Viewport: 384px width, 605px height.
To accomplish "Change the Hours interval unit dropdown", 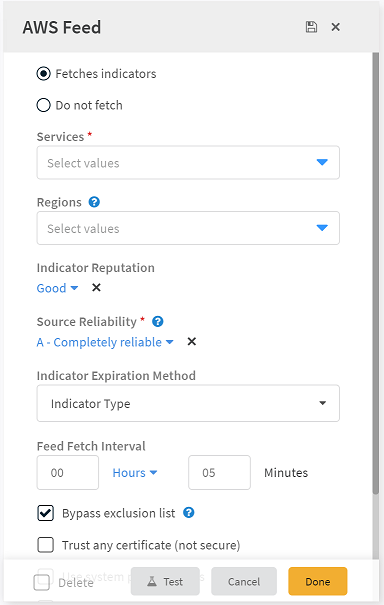I will [135, 473].
